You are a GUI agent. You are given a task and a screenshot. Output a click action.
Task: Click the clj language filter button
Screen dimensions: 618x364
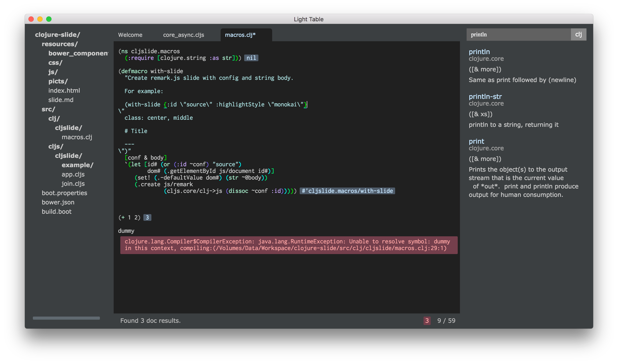coord(578,34)
